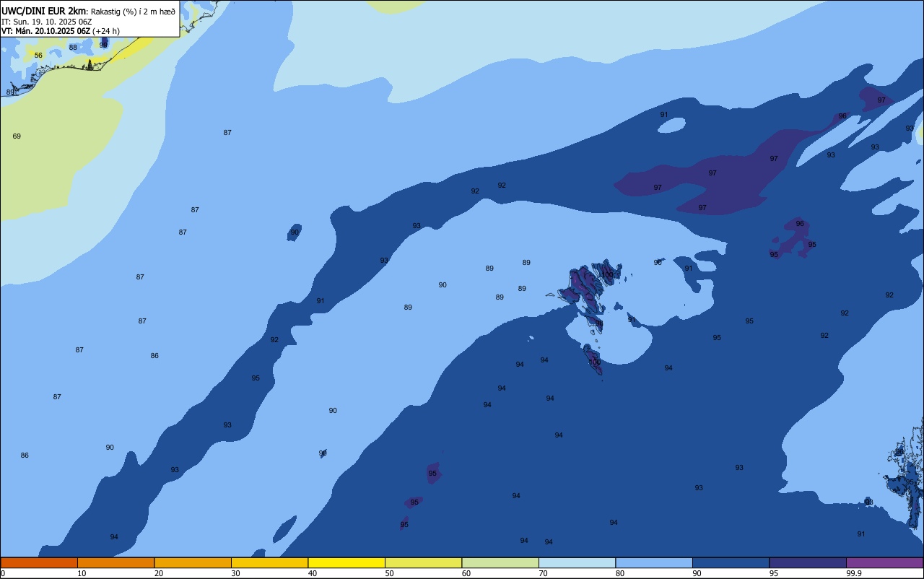The height and width of the screenshot is (579, 924).
Task: Pick the 60–70 light green legend segment
Action: click(500, 562)
